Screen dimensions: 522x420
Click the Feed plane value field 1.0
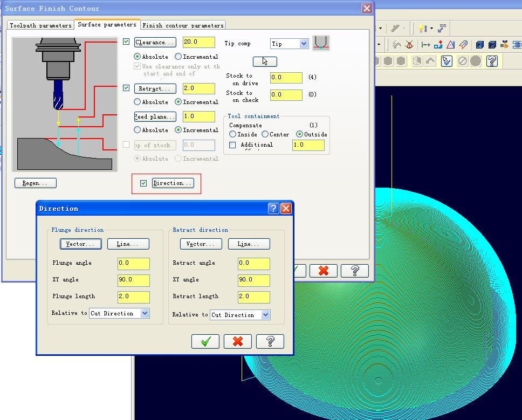point(199,116)
